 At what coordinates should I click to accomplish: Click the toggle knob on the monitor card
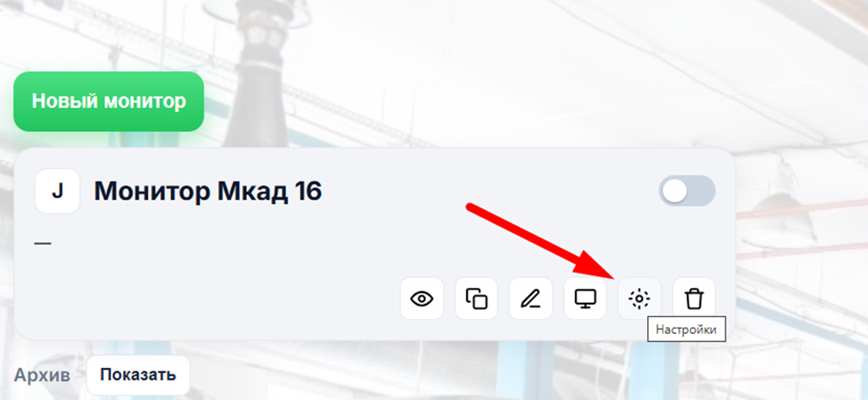tap(675, 191)
